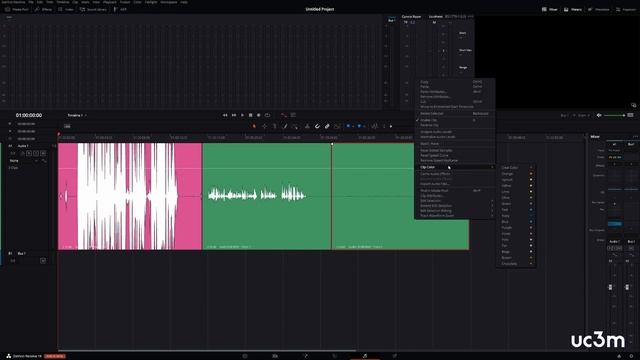Viewport: 640px width, 360px height.
Task: Toggle automation icon beside transport controls
Action: tap(284, 115)
